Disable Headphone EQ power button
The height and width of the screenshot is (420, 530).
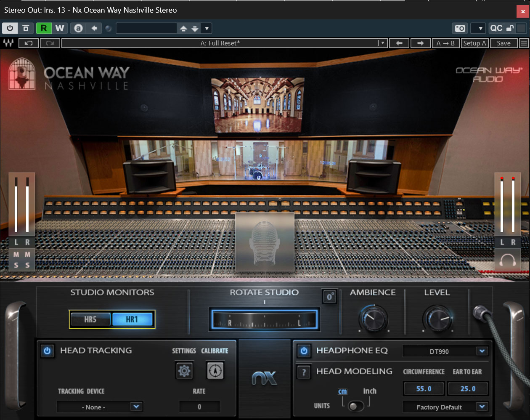(x=304, y=351)
